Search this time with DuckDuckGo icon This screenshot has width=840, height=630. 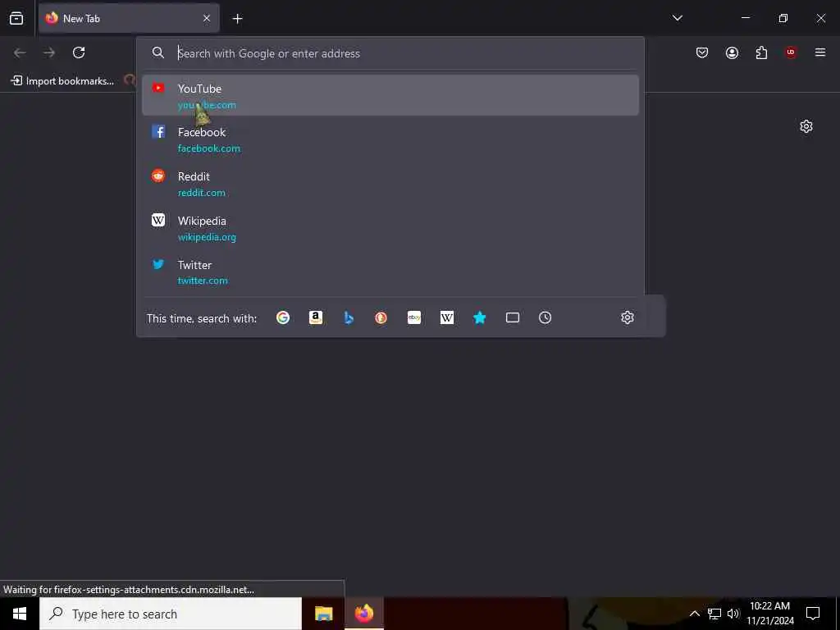381,317
